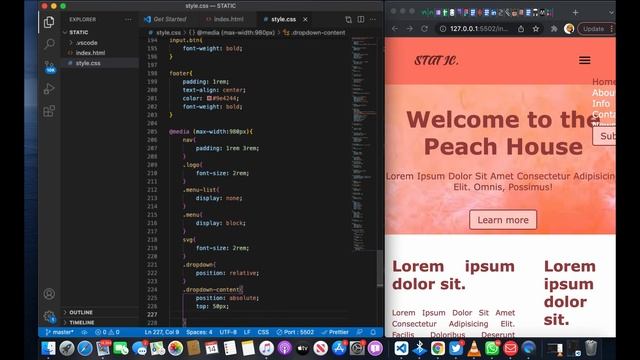Click Port : 5502 Live Server status
Viewport: 640px width, 360px height.
tap(295, 332)
